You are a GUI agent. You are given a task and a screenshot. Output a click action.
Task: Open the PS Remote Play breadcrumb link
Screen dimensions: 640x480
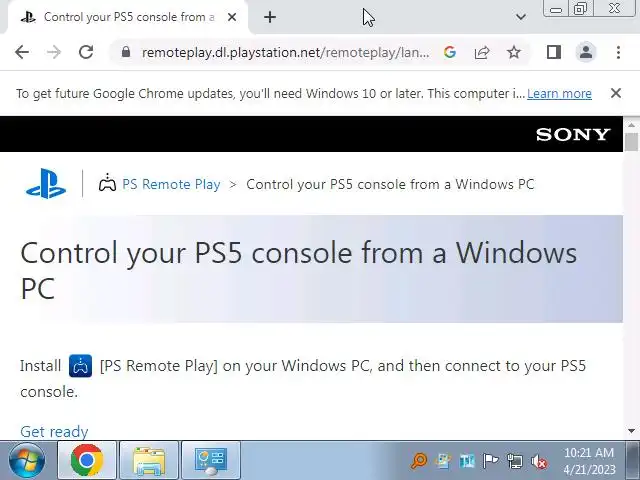click(171, 184)
